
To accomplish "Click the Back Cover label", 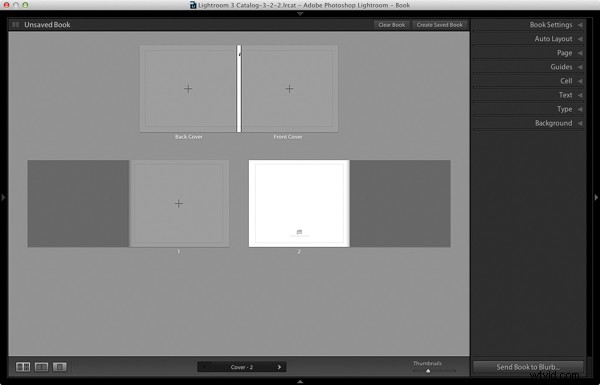I will click(x=189, y=137).
